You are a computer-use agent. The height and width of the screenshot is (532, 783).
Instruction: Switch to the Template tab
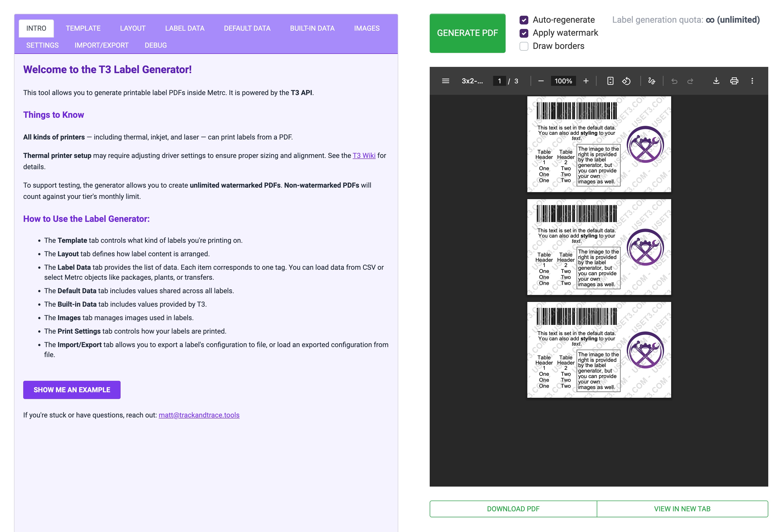coord(83,28)
